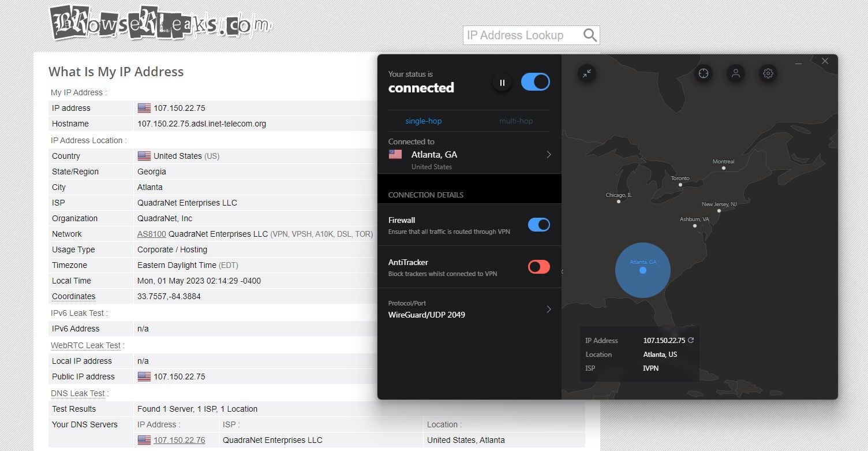This screenshot has width=868, height=451.
Task: Center map on current location
Action: [703, 73]
